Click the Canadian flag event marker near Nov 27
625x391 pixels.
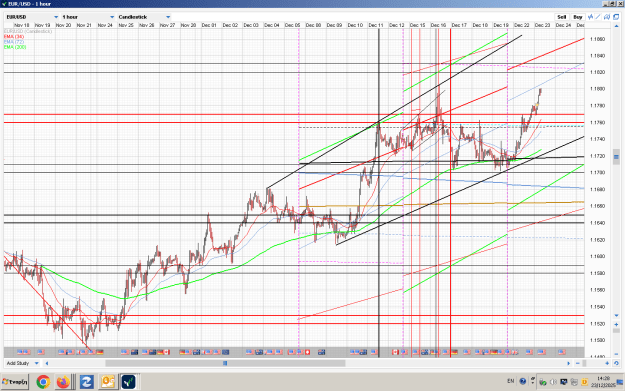tap(167, 352)
